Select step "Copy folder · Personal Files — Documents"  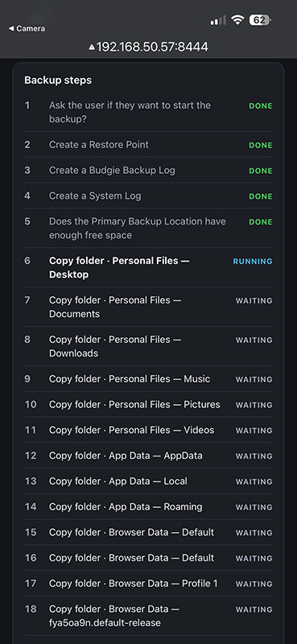tap(115, 307)
